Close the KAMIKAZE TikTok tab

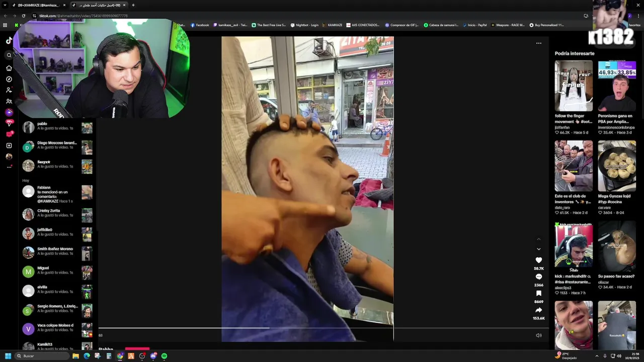pyautogui.click(x=64, y=5)
